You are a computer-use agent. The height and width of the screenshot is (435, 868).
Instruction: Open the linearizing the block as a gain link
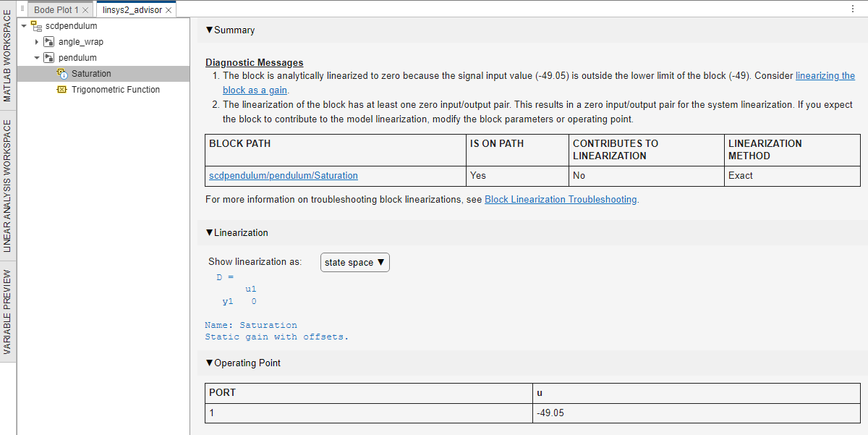[x=825, y=75]
